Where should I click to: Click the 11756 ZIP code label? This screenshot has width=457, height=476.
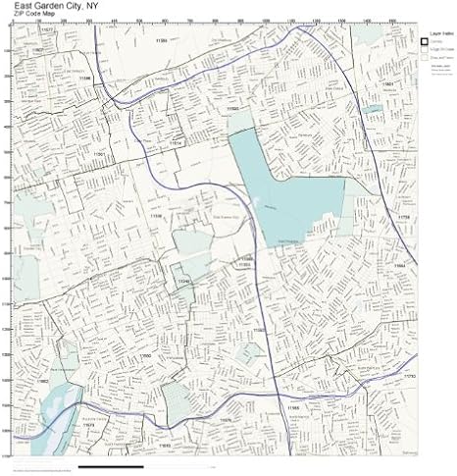(404, 217)
